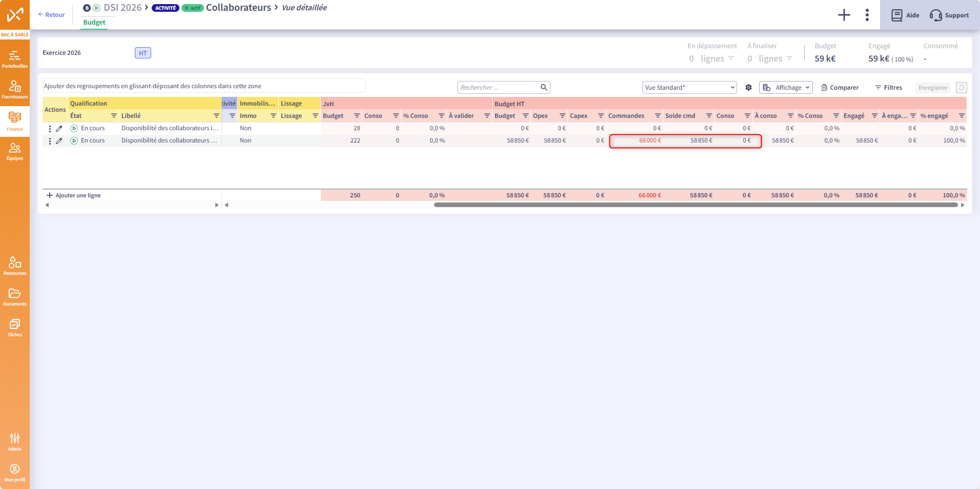The height and width of the screenshot is (489, 980).
Task: Click the horizontal table scrollbar
Action: tap(696, 205)
